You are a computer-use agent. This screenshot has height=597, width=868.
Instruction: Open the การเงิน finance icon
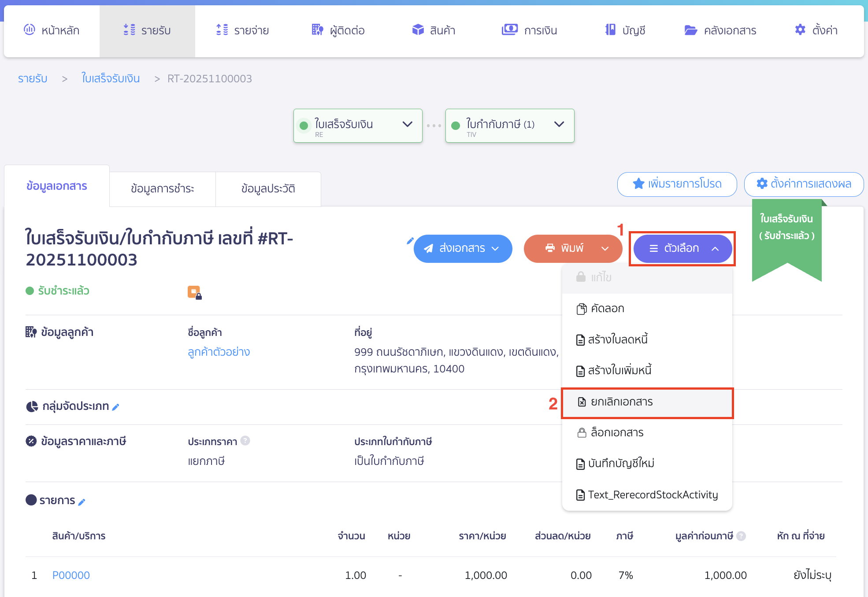[x=510, y=30]
